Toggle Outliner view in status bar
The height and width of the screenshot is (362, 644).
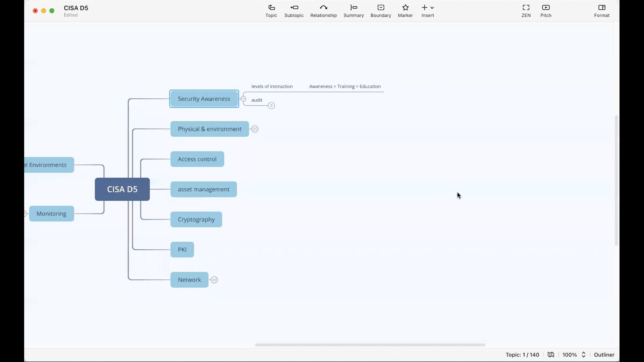[x=604, y=355]
